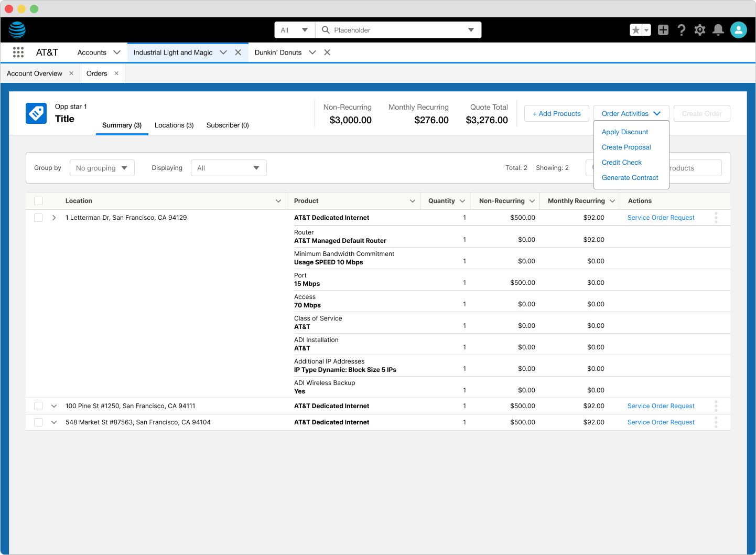Select Apply Discount from the menu

click(625, 132)
